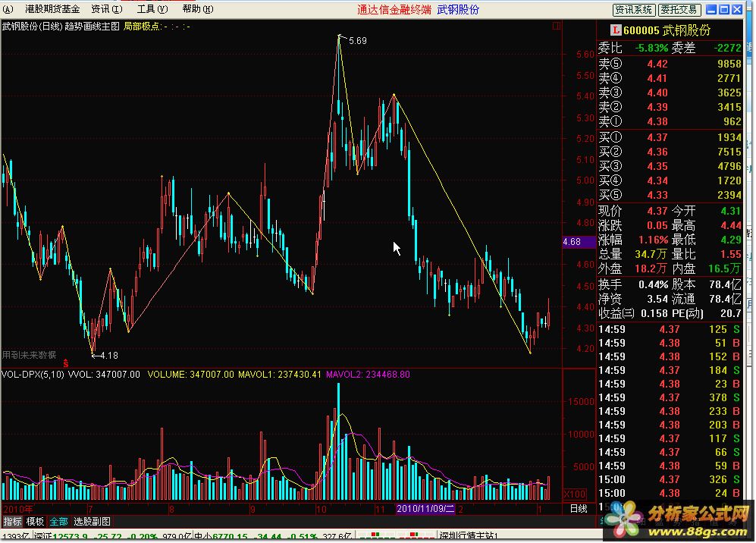
Task: Click the 买④ 4.34 order row
Action: click(670, 180)
